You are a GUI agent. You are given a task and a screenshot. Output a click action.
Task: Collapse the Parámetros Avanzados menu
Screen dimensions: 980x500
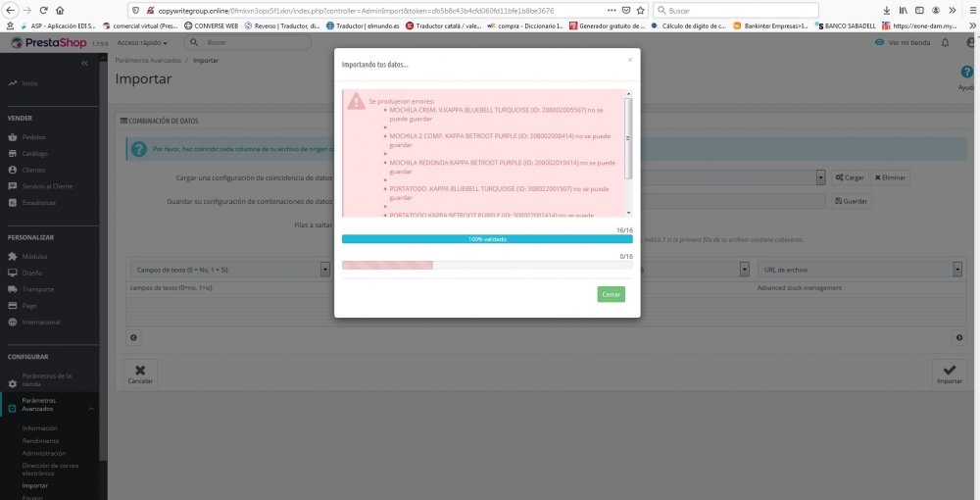pyautogui.click(x=91, y=409)
